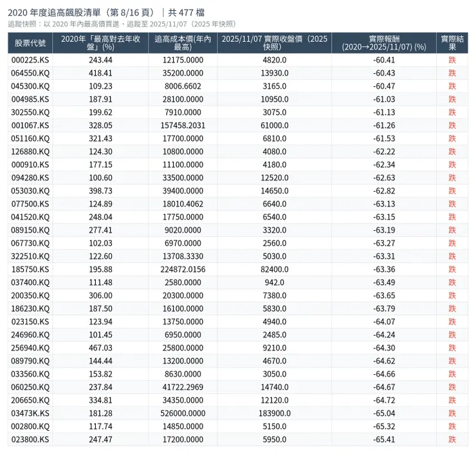Click the cost price 8006.6602
476x454 pixels.
point(183,86)
